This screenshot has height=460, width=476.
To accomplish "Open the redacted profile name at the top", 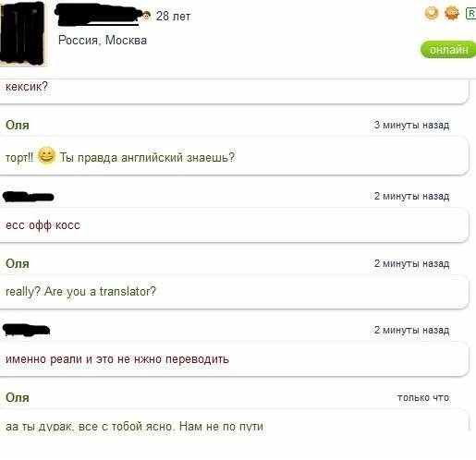I will (x=98, y=15).
